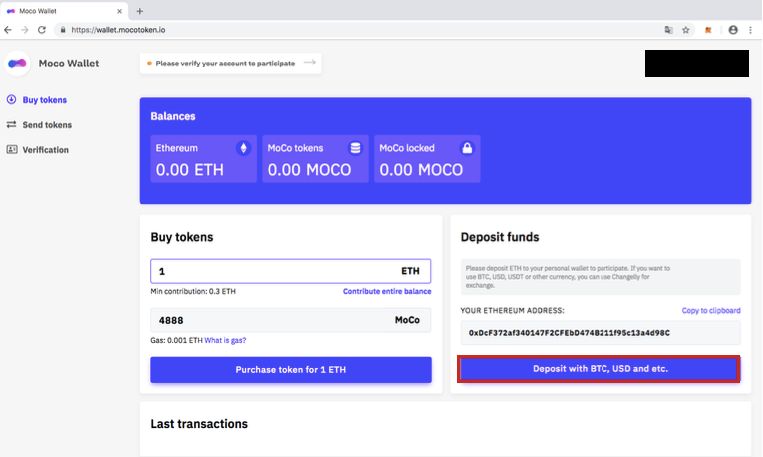The height and width of the screenshot is (457, 763).
Task: Click the Moco Wallet title text
Action: click(x=69, y=63)
